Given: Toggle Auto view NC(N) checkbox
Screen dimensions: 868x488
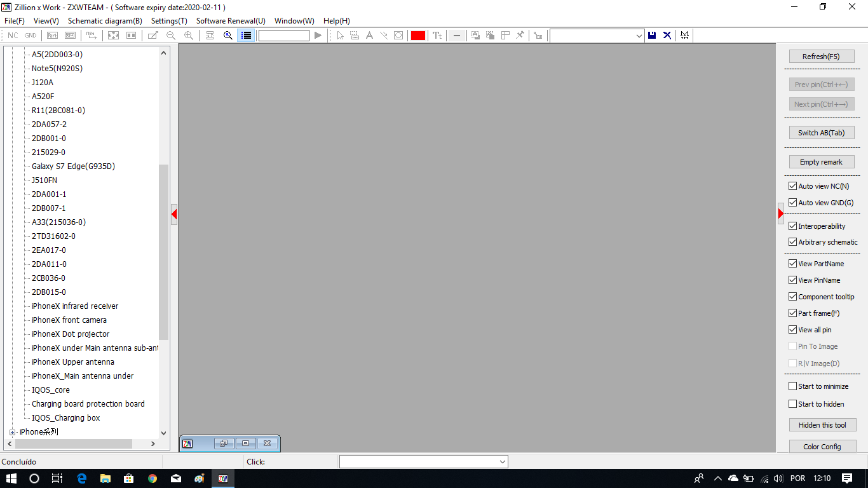Looking at the screenshot, I should point(792,186).
